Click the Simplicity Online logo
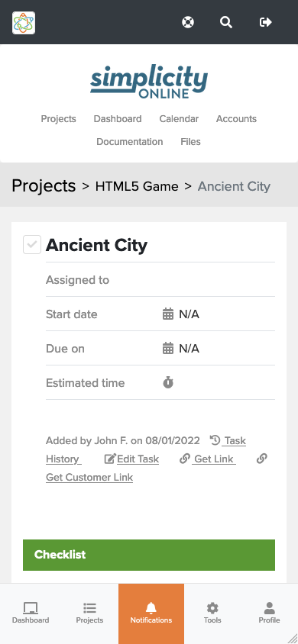 [x=149, y=82]
